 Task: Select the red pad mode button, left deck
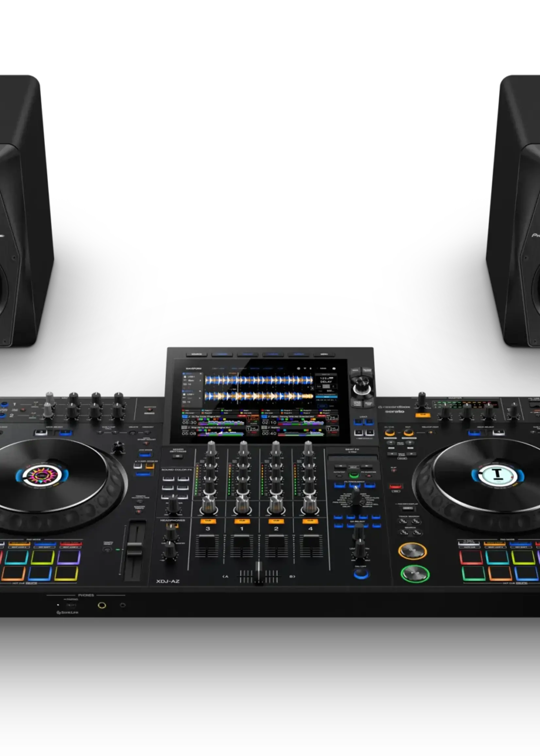[x=71, y=543]
